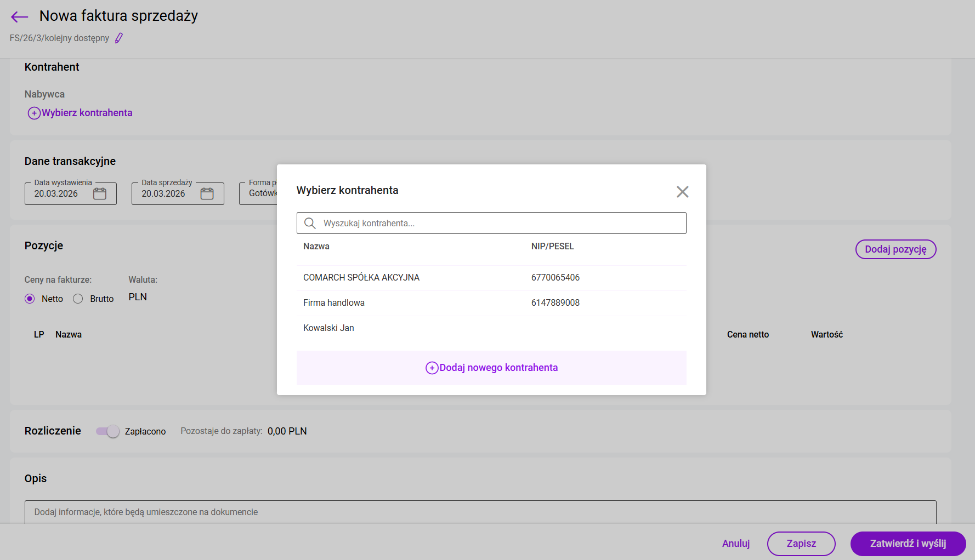Click the back arrow icon
The width and height of the screenshot is (975, 560).
[19, 17]
